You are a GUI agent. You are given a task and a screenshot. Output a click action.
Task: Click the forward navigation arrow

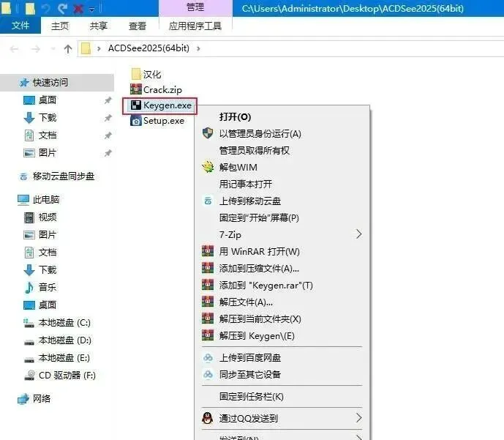(36, 49)
